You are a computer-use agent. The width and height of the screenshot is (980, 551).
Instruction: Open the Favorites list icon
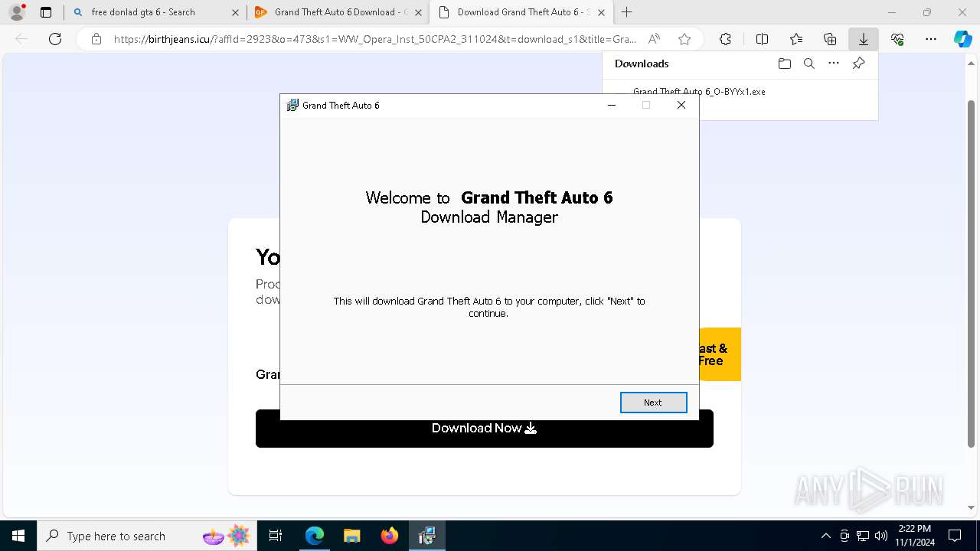pos(796,39)
